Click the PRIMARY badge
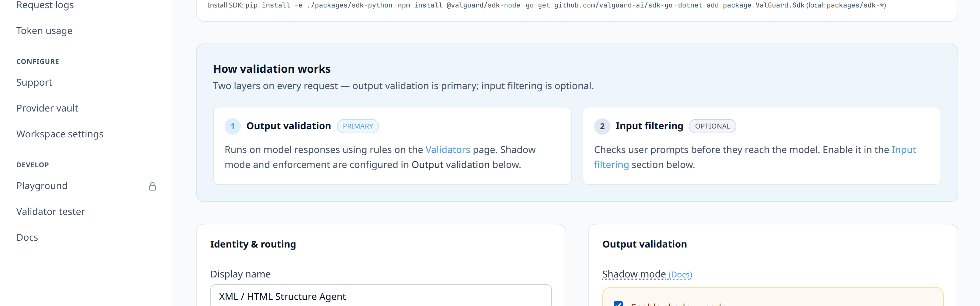This screenshot has width=980, height=306. pos(358,126)
